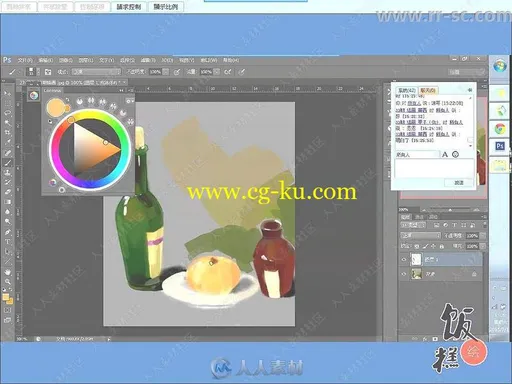512x384 pixels.
Task: Click the chat message input area
Action: click(434, 168)
